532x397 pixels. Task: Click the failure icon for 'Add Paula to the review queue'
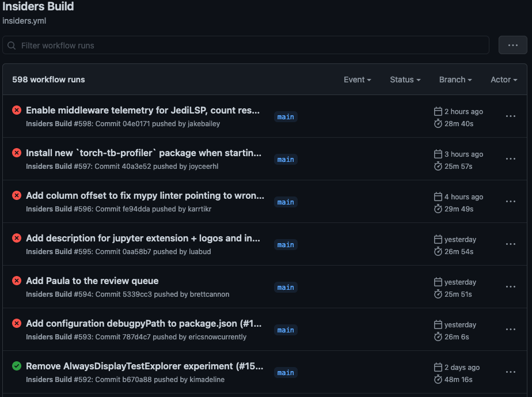coord(16,281)
